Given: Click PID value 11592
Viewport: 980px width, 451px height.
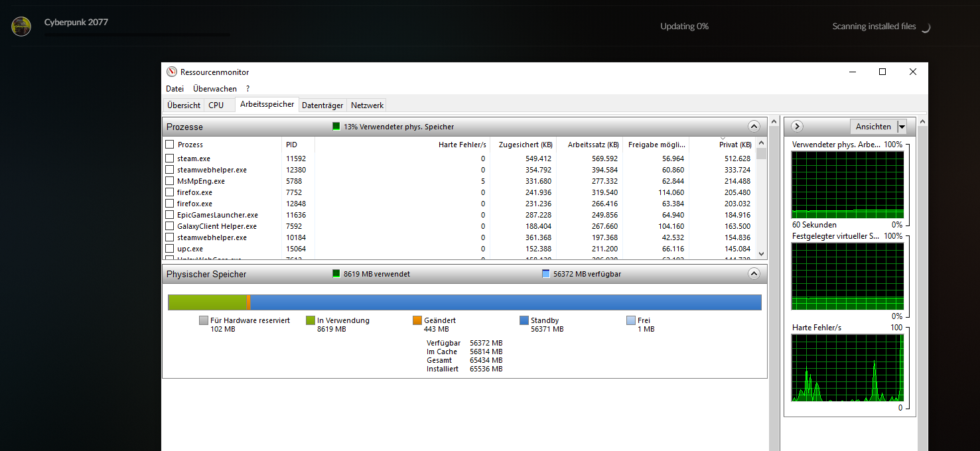Looking at the screenshot, I should click(x=296, y=159).
